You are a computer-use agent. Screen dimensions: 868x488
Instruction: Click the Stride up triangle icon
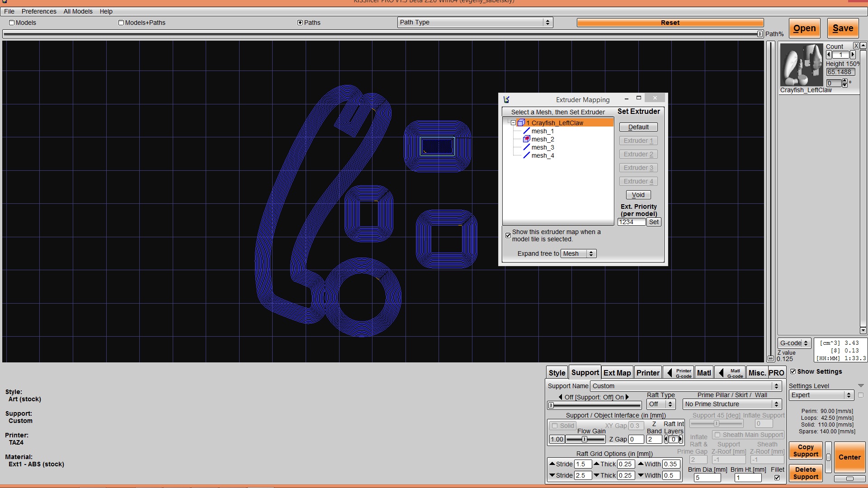[x=552, y=464]
